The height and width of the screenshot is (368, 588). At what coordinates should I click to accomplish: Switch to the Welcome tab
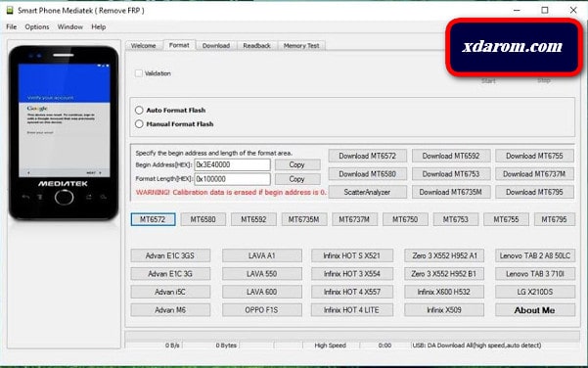[143, 46]
